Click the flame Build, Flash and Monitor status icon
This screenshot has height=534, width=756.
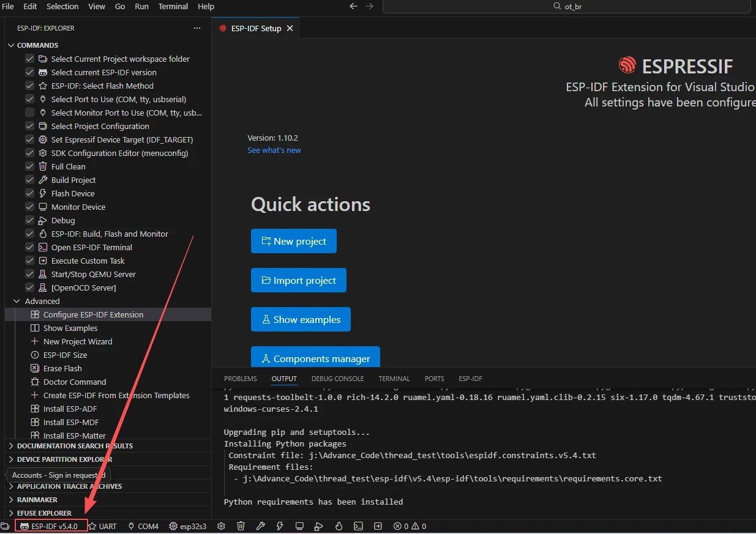click(339, 526)
